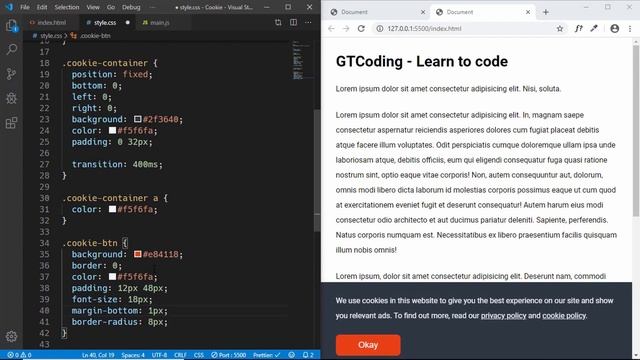Viewport: 640px width, 360px height.
Task: Click the f? extension icon in Chrome
Action: (x=579, y=29)
